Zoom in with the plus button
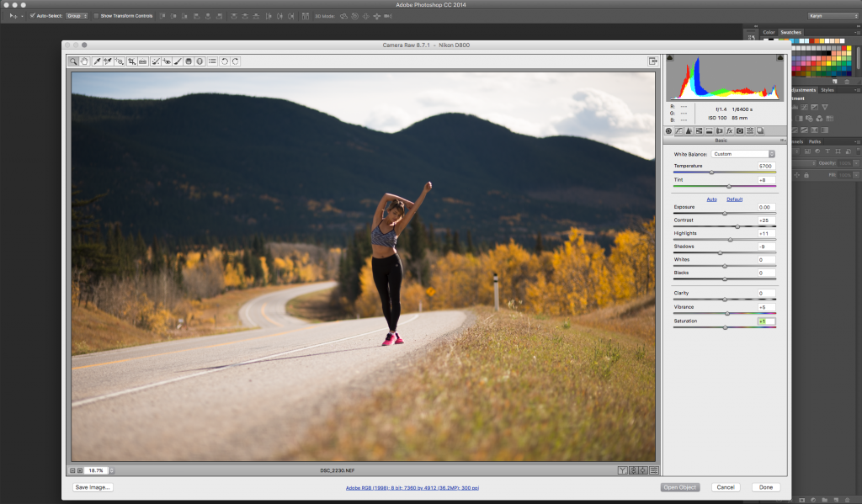862x504 pixels. (x=80, y=470)
